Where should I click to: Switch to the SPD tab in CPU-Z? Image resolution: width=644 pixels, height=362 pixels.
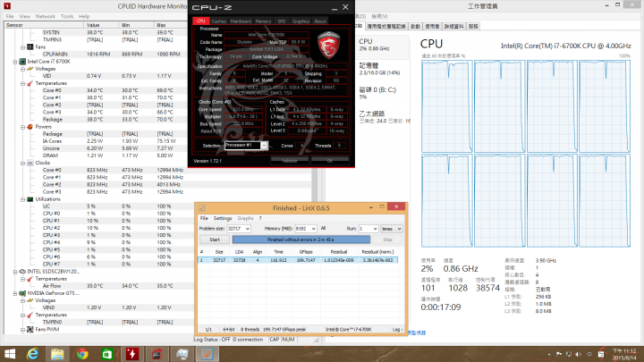(x=282, y=21)
